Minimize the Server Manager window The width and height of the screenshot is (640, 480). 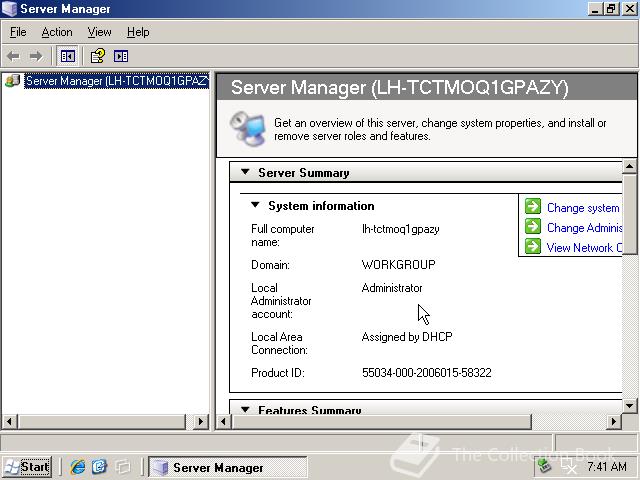pyautogui.click(x=596, y=9)
